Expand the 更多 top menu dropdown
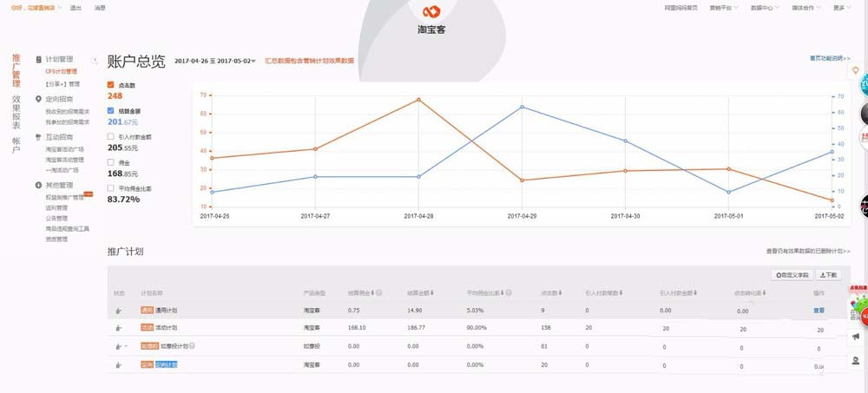868x393 pixels. (x=841, y=8)
